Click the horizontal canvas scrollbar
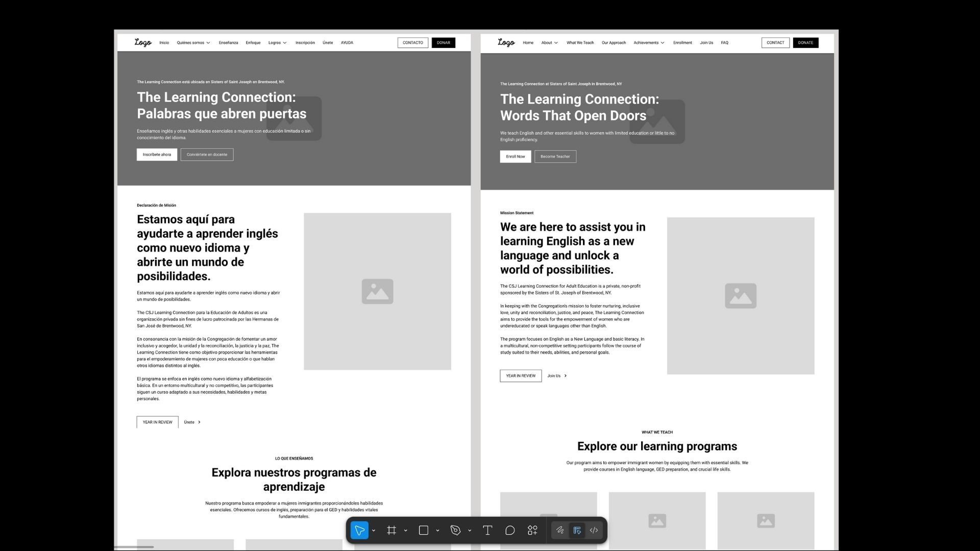Screen dimensions: 980x551 point(134,547)
